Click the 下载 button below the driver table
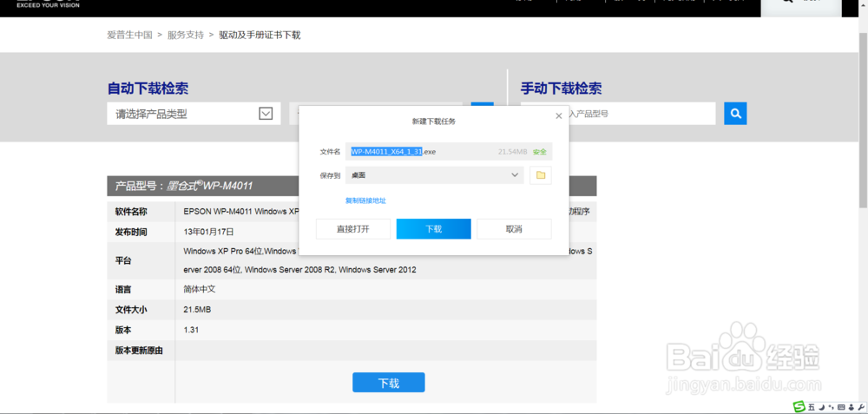 coord(389,383)
